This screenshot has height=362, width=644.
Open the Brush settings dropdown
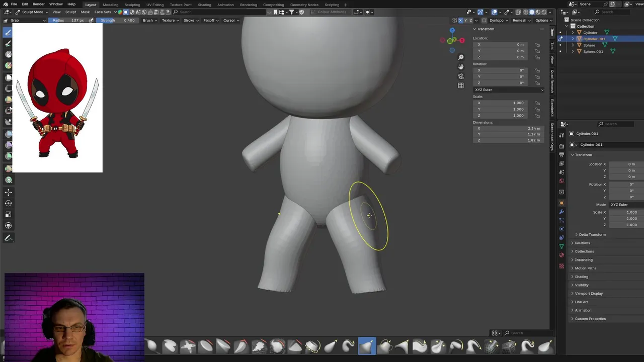click(x=149, y=20)
